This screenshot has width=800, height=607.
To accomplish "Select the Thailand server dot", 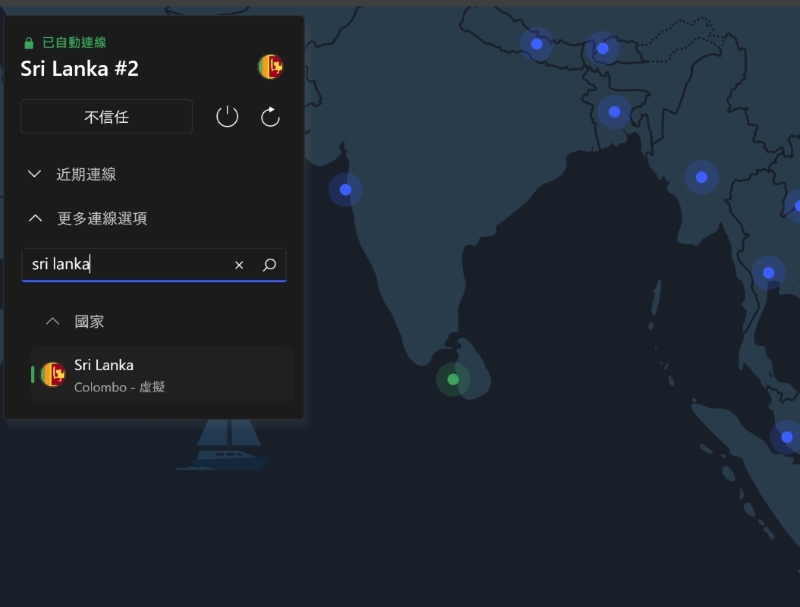I will [768, 273].
